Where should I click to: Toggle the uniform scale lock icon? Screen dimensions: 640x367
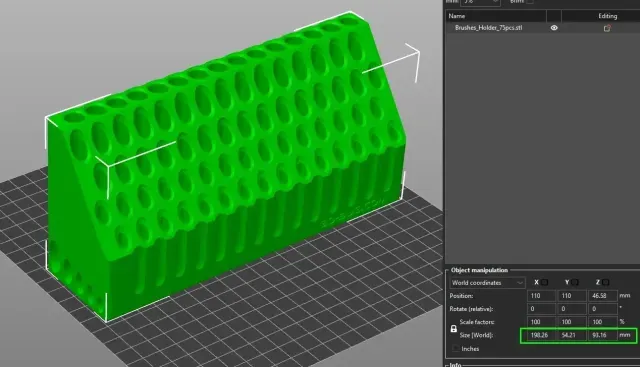pyautogui.click(x=453, y=329)
